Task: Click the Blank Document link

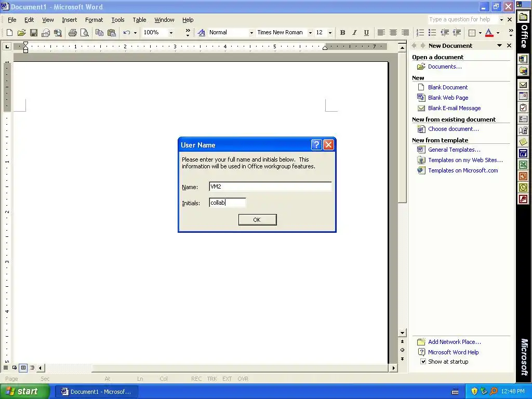Action: 447,87
